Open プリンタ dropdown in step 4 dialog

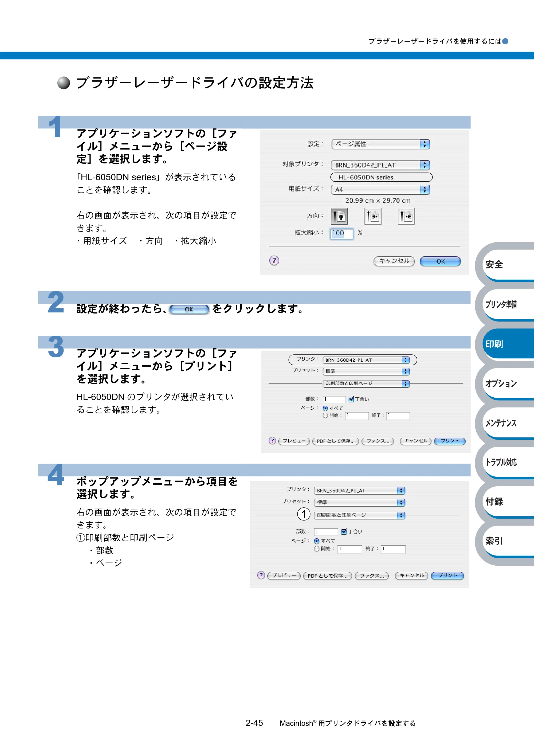click(360, 491)
